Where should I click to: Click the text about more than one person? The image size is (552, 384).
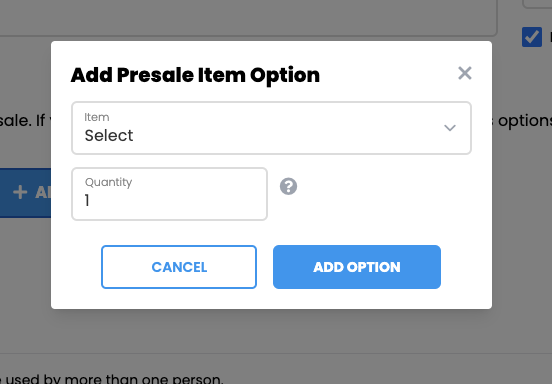pos(112,379)
